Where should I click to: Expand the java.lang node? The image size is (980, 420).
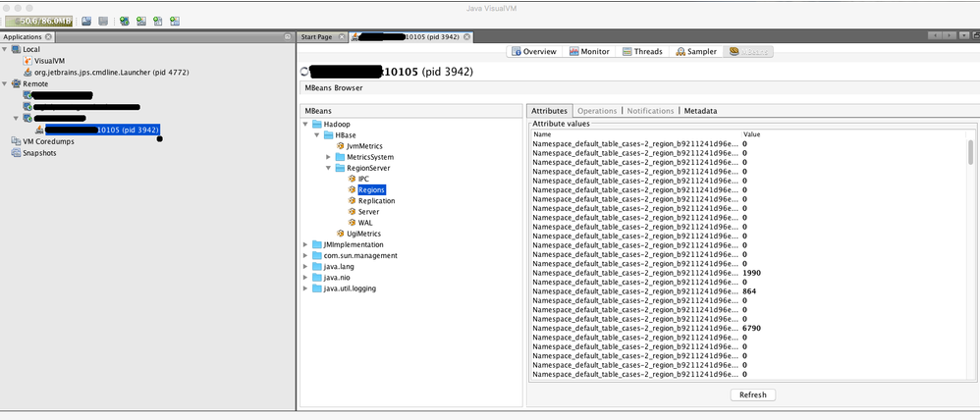pyautogui.click(x=305, y=266)
